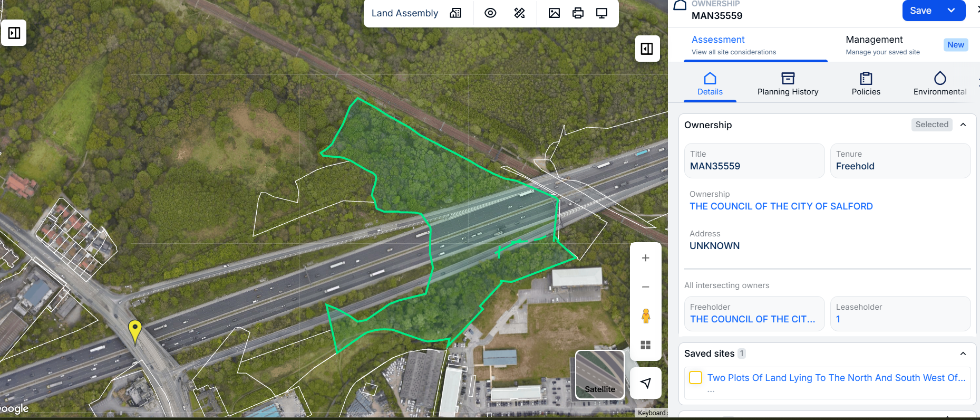The image size is (980, 420).
Task: Select the measure and draw tool icon
Action: click(519, 13)
